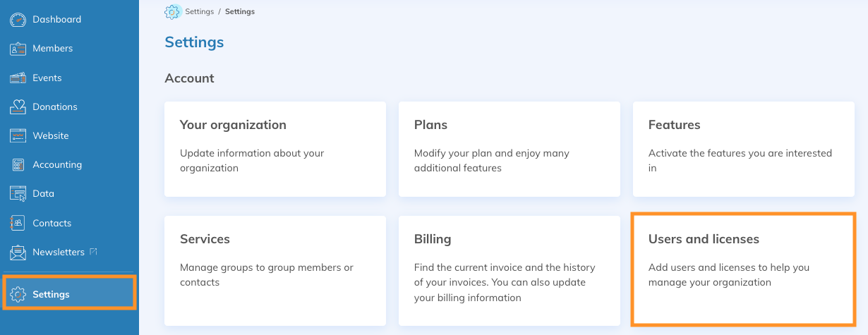Click the Accounting calculator icon
This screenshot has width=868, height=335.
click(18, 164)
